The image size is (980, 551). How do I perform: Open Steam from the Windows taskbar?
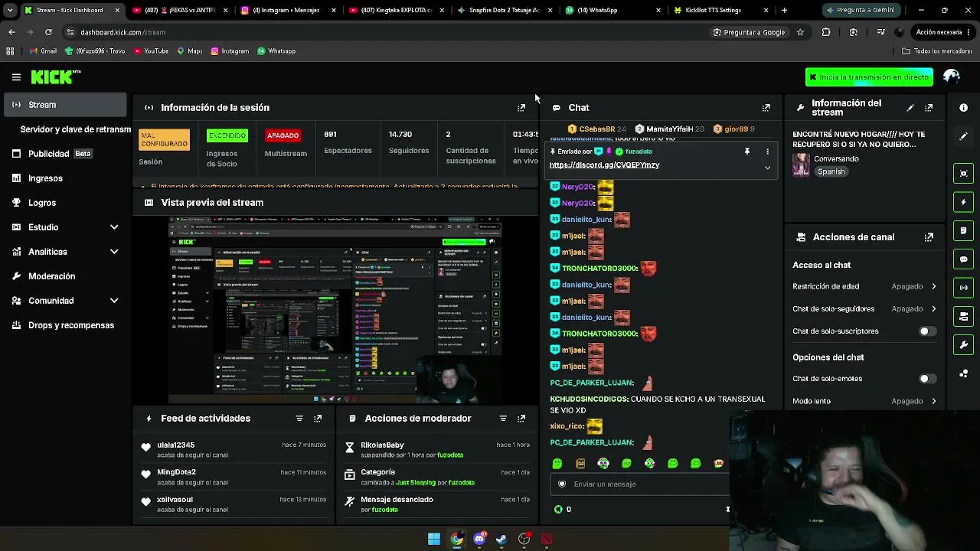click(501, 539)
